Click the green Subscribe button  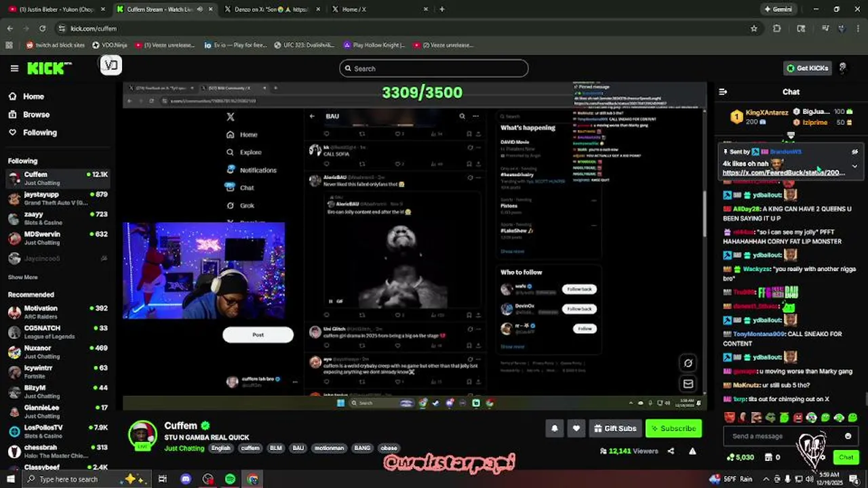pos(673,428)
